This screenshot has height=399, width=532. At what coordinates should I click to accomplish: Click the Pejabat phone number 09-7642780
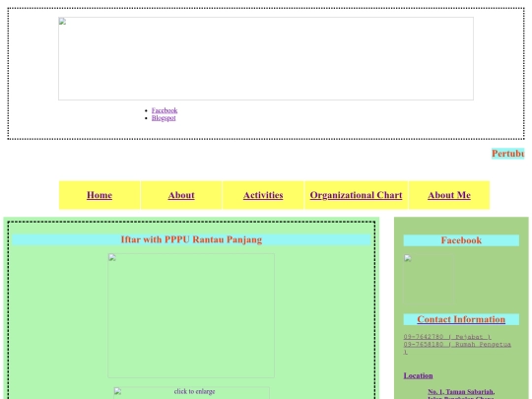pos(447,337)
